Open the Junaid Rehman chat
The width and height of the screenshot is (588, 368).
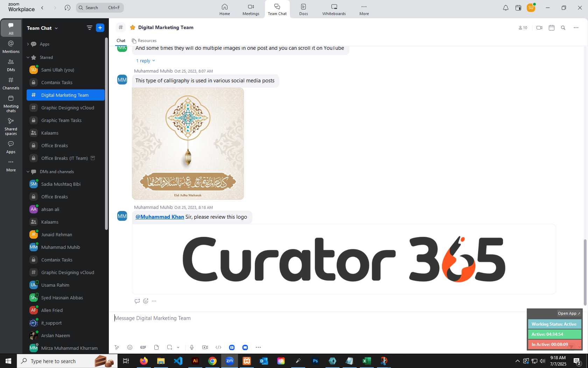click(65, 234)
